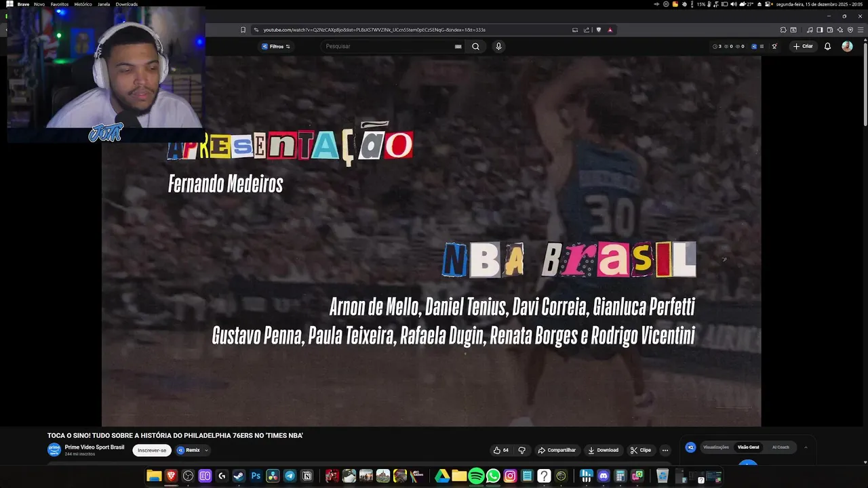Open the DaVinci Resolve dock icon

273,476
